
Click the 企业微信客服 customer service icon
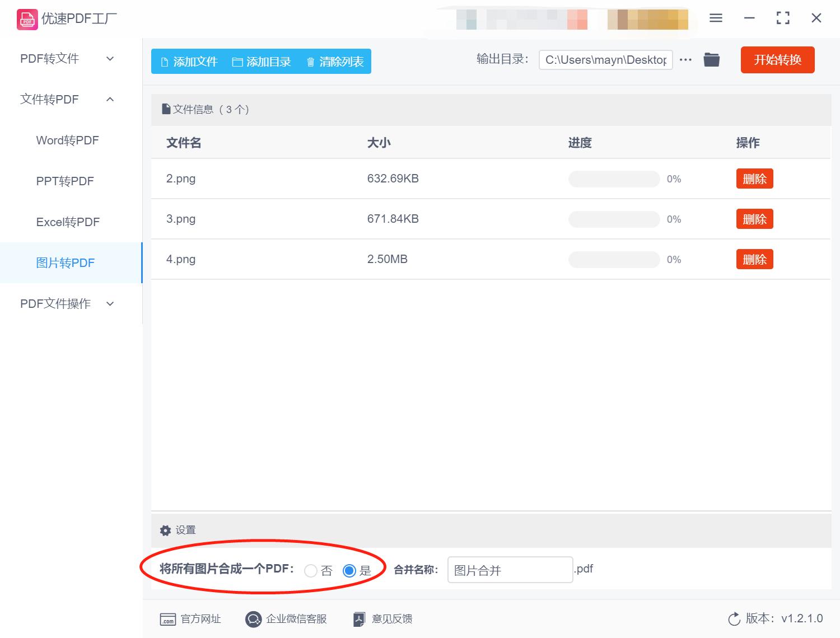pyautogui.click(x=253, y=619)
